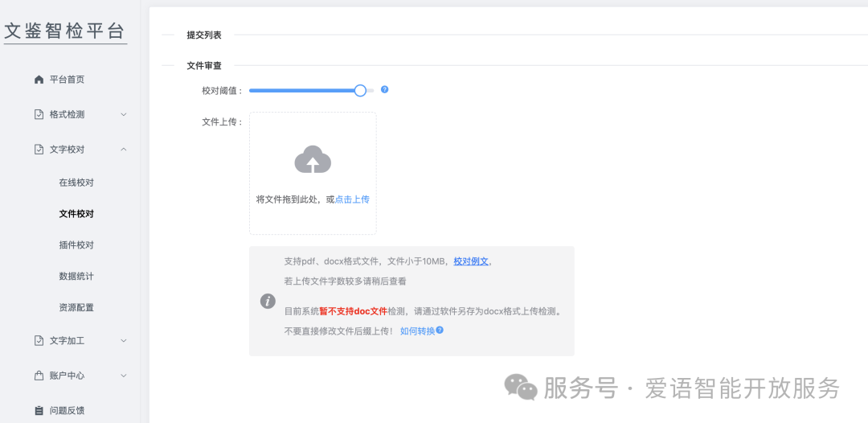
Task: Click the 格式检测 document icon
Action: point(39,115)
